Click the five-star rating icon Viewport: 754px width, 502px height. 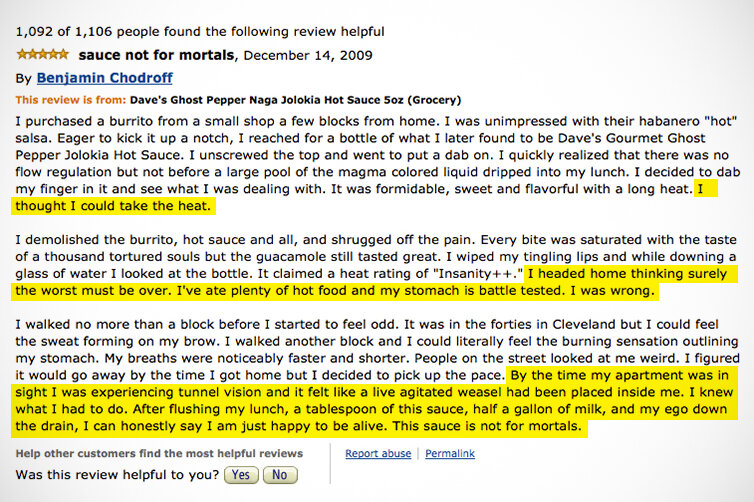click(x=42, y=54)
